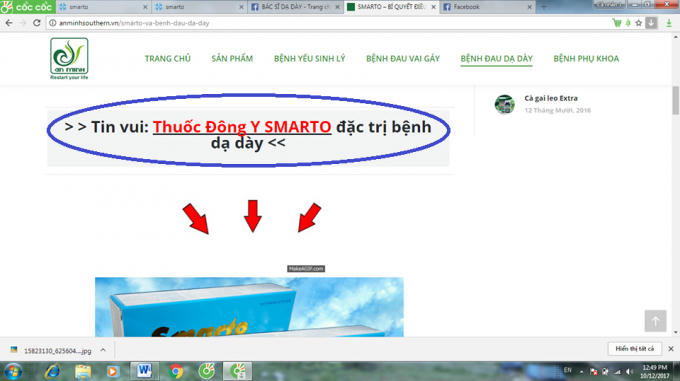This screenshot has width=680, height=381.
Task: Switch to the first smarto tab
Action: pyautogui.click(x=103, y=7)
